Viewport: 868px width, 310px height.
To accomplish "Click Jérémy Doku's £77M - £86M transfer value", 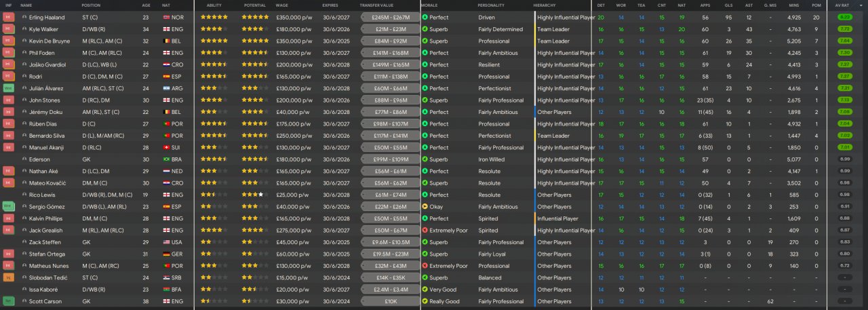I will (391, 112).
